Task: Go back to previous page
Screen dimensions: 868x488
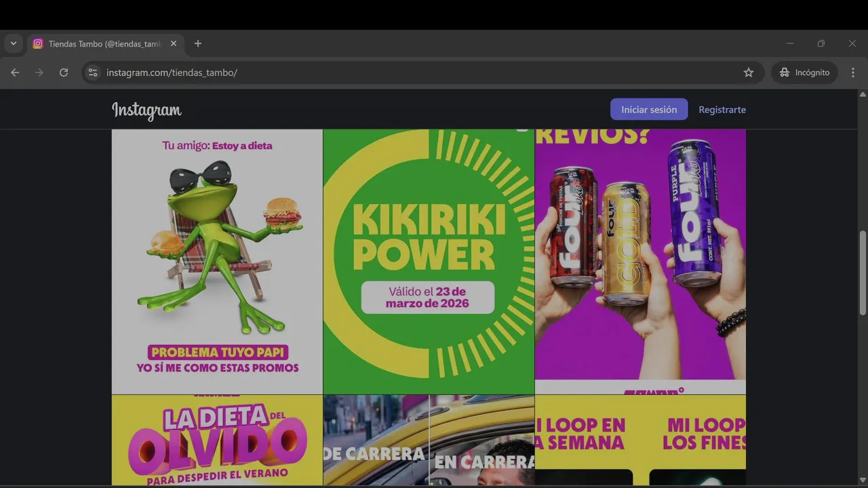Action: tap(15, 73)
